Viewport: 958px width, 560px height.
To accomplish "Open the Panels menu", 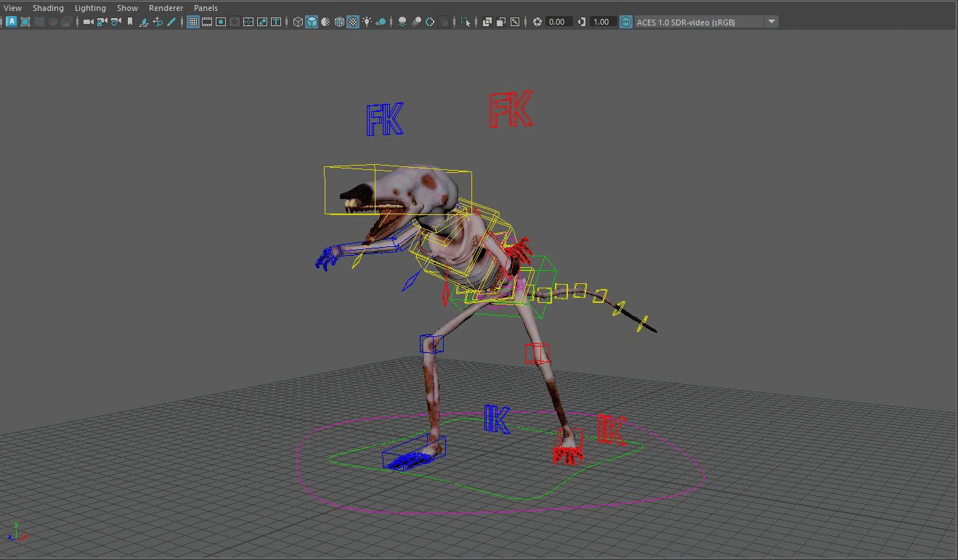I will [206, 8].
